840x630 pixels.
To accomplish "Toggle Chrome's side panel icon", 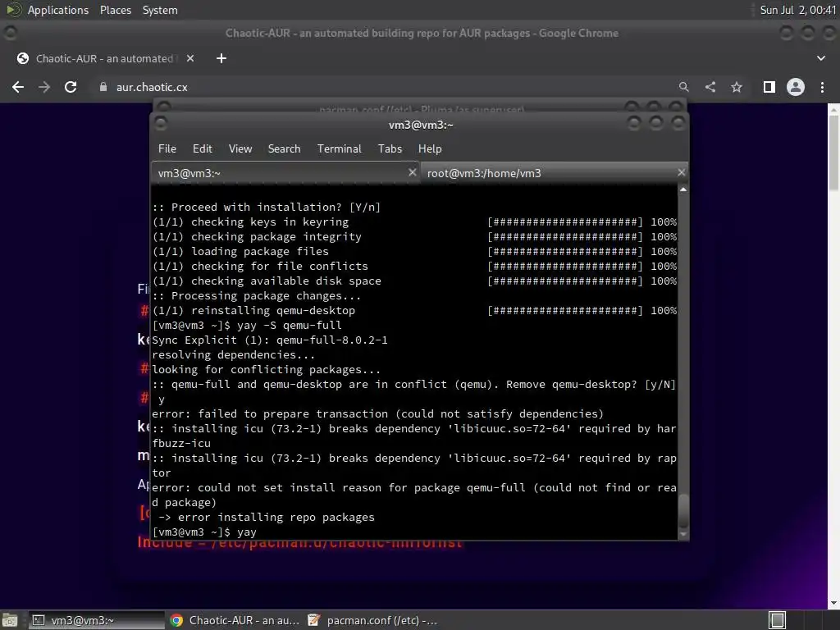I will click(769, 87).
